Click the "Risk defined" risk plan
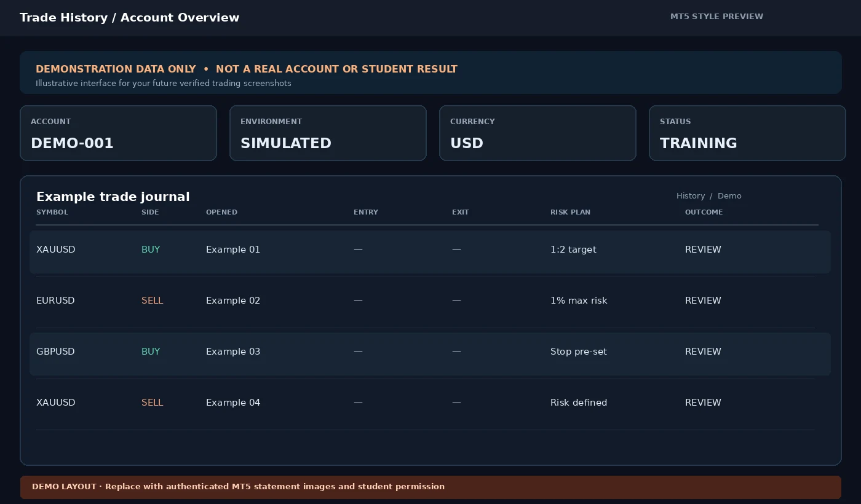861x504 pixels. pyautogui.click(x=579, y=403)
